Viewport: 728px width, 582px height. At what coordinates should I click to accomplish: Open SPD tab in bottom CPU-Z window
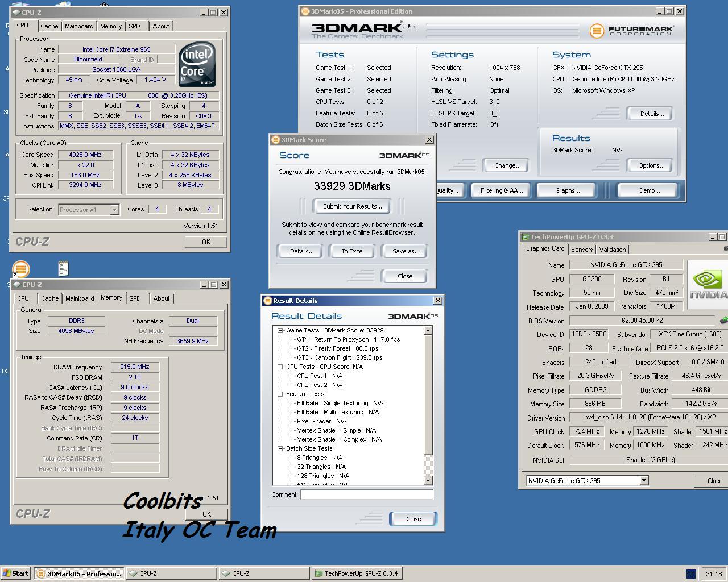pyautogui.click(x=135, y=298)
